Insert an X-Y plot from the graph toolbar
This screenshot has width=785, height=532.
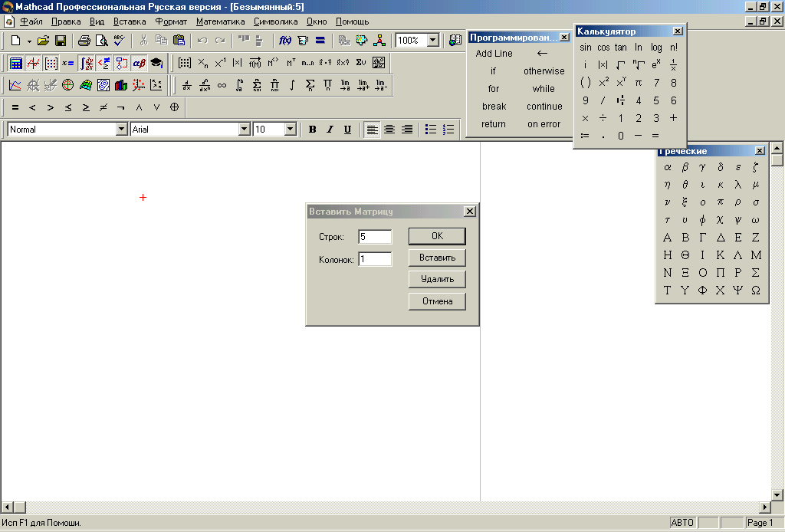(x=15, y=85)
